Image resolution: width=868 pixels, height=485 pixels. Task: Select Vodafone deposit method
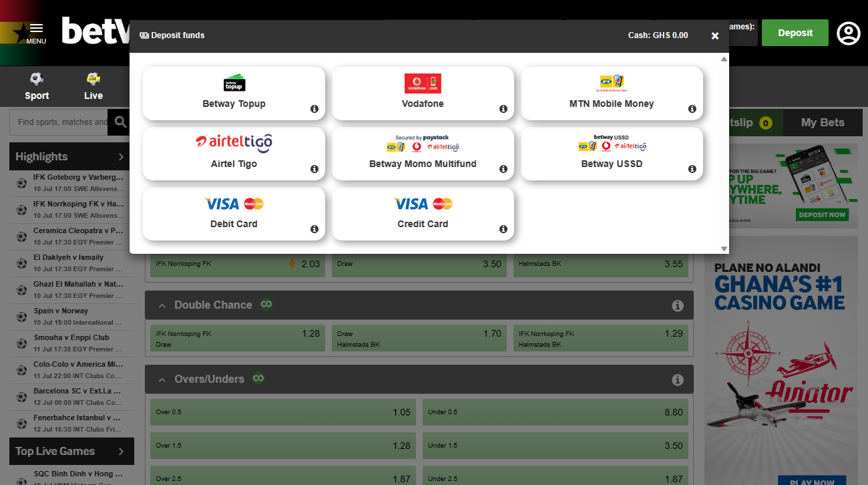[x=423, y=94]
